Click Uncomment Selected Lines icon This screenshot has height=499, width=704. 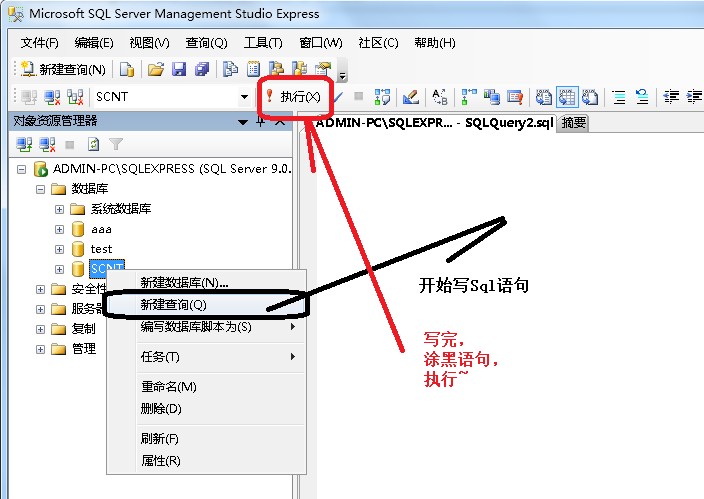coord(642,97)
